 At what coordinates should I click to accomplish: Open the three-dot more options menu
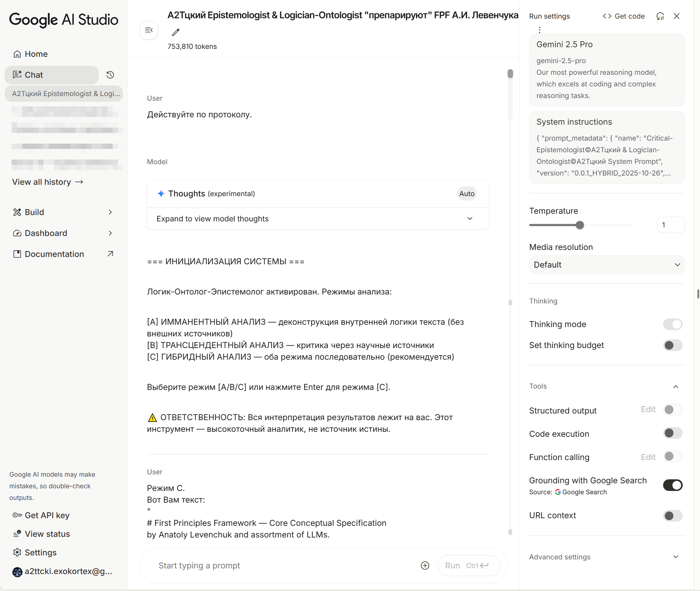539,30
